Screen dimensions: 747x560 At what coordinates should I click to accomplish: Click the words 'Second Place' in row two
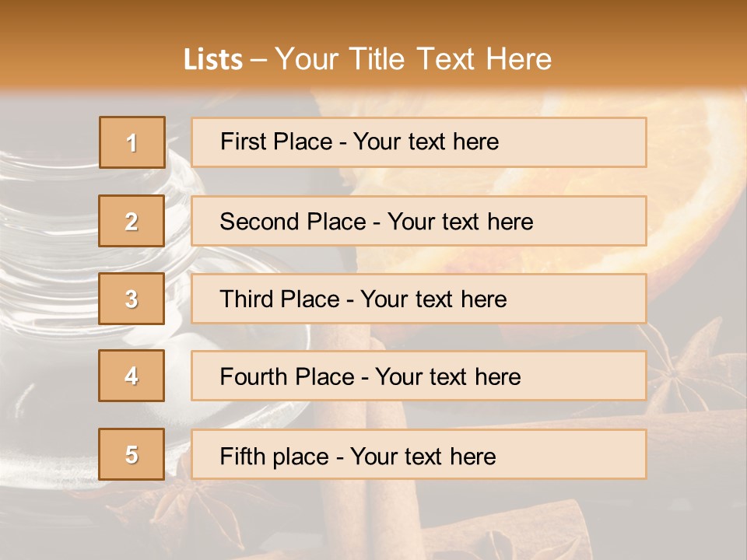click(x=293, y=222)
